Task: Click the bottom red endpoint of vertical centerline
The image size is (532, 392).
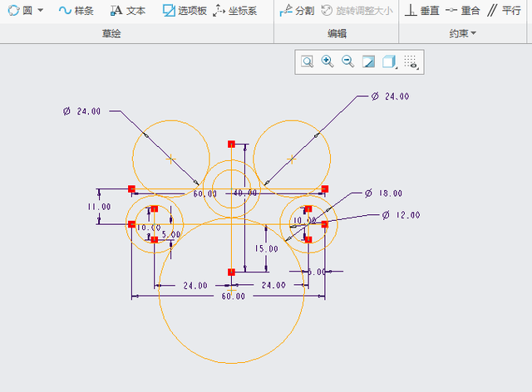Action: click(231, 272)
